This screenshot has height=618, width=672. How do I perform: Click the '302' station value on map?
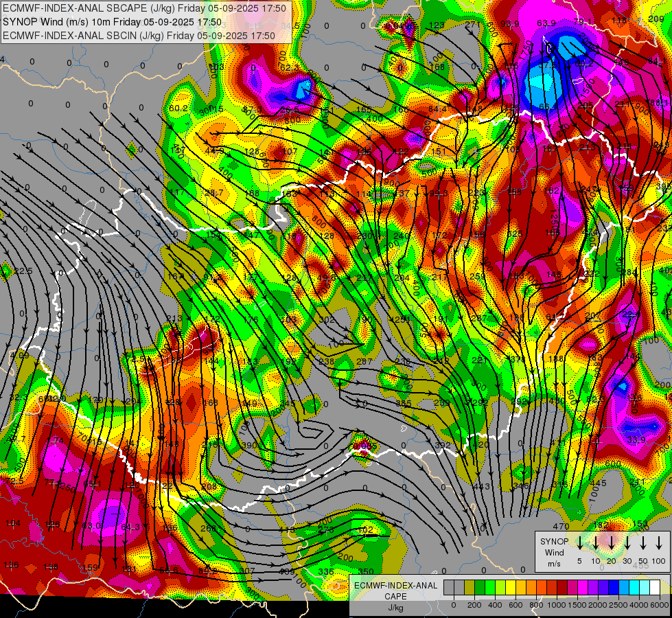327,319
